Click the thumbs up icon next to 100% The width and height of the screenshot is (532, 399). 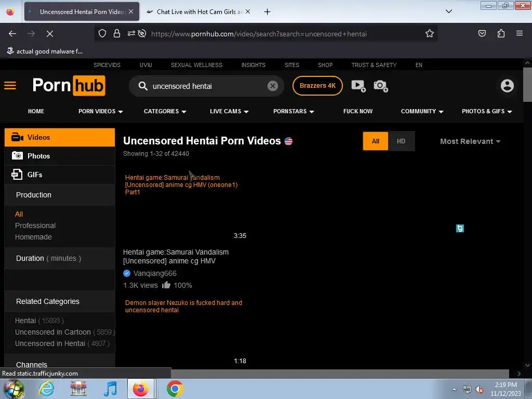(166, 285)
